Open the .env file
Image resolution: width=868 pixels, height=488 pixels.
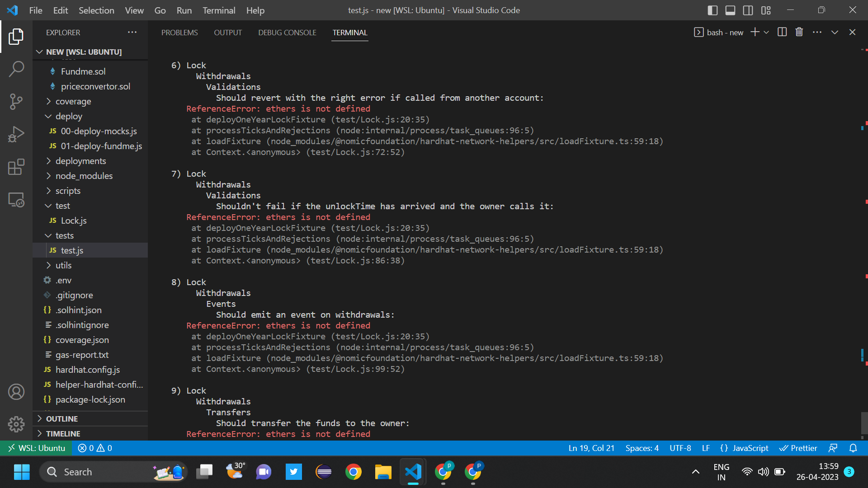[x=63, y=280]
